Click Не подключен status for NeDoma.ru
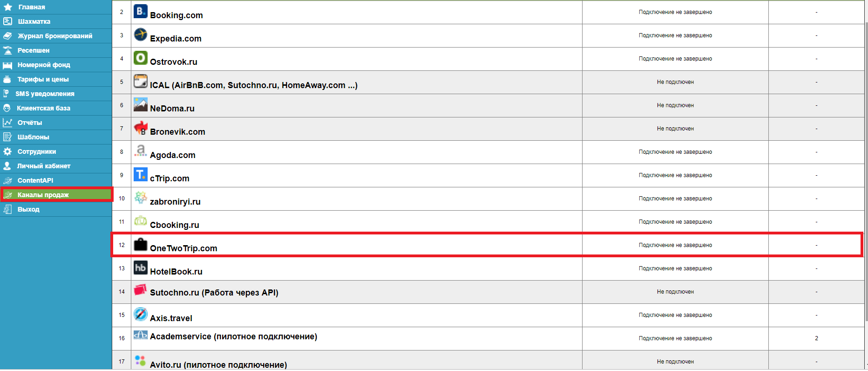The width and height of the screenshot is (868, 371). click(x=675, y=105)
